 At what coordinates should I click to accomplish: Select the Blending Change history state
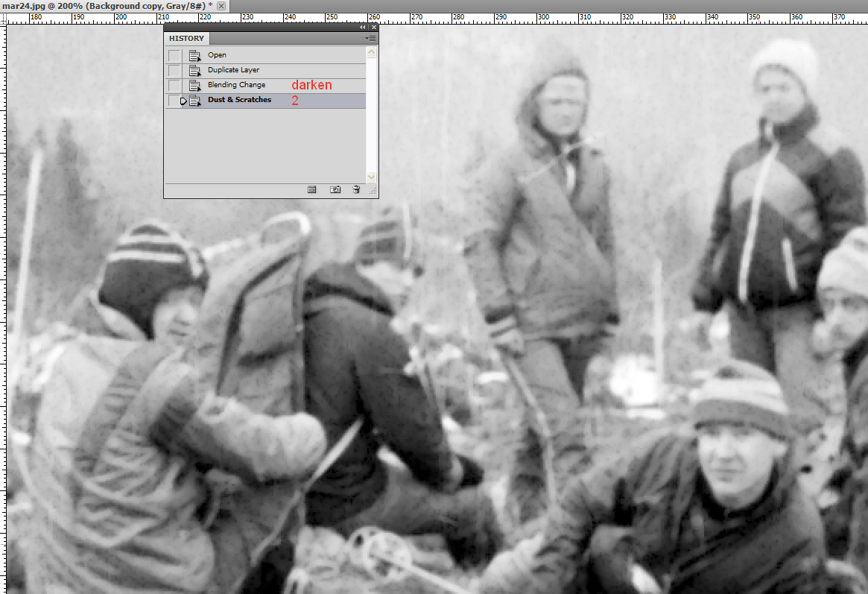[266, 85]
